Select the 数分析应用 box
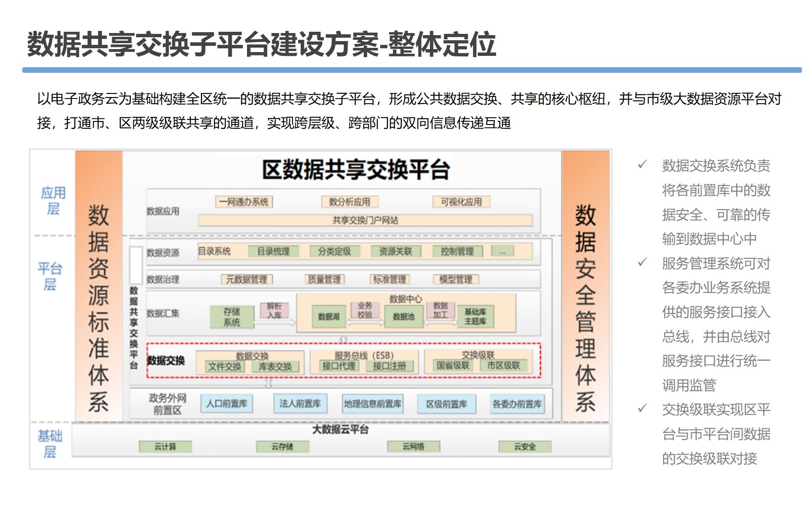This screenshot has width=812, height=508. click(349, 202)
